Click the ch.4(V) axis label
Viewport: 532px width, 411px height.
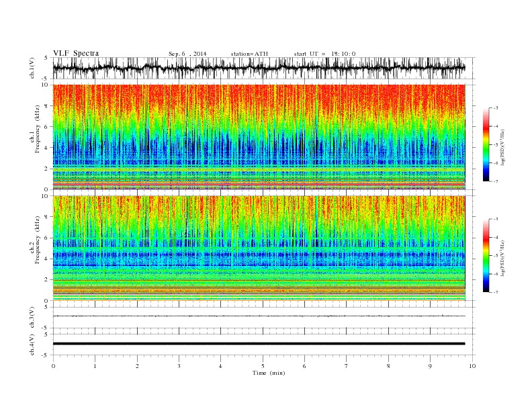32,345
